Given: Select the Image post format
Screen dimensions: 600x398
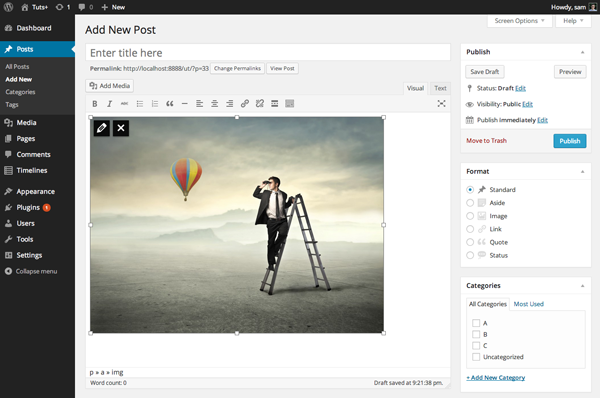Looking at the screenshot, I should 470,216.
